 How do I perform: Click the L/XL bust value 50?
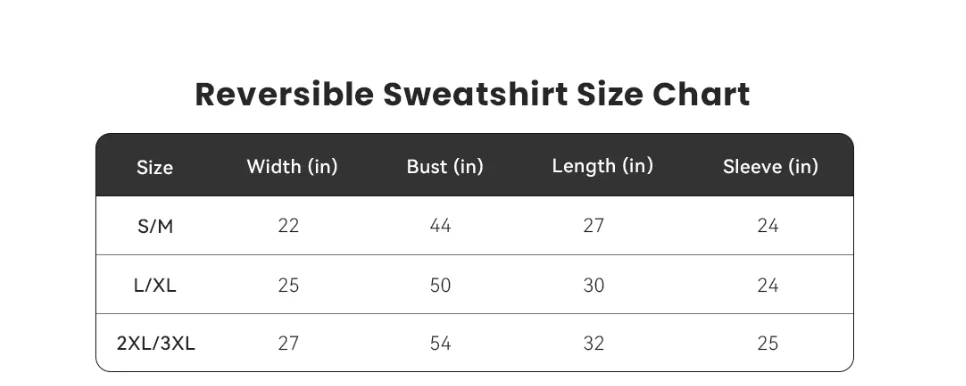click(x=440, y=285)
